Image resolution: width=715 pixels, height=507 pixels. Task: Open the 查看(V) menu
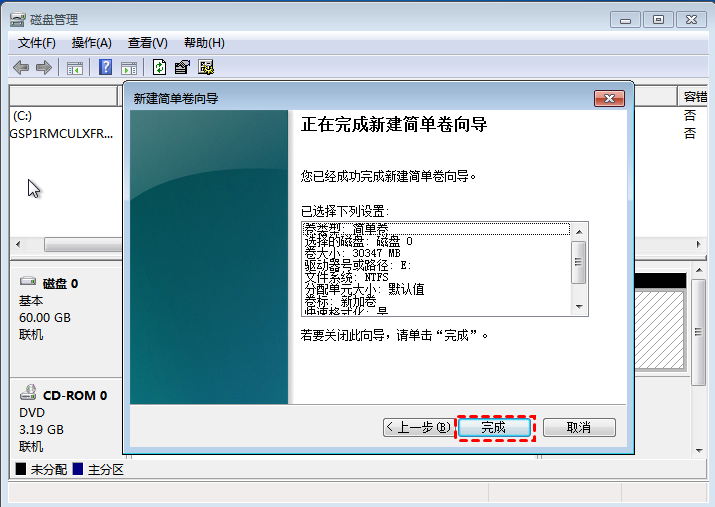147,43
